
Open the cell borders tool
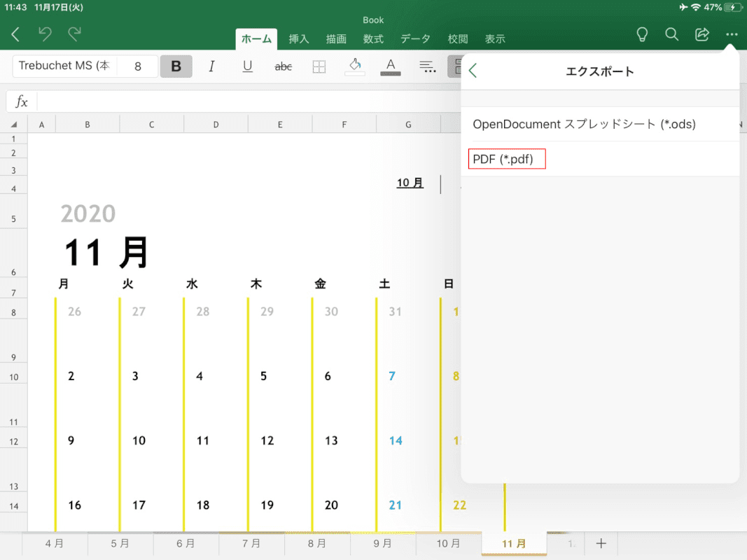click(x=319, y=66)
